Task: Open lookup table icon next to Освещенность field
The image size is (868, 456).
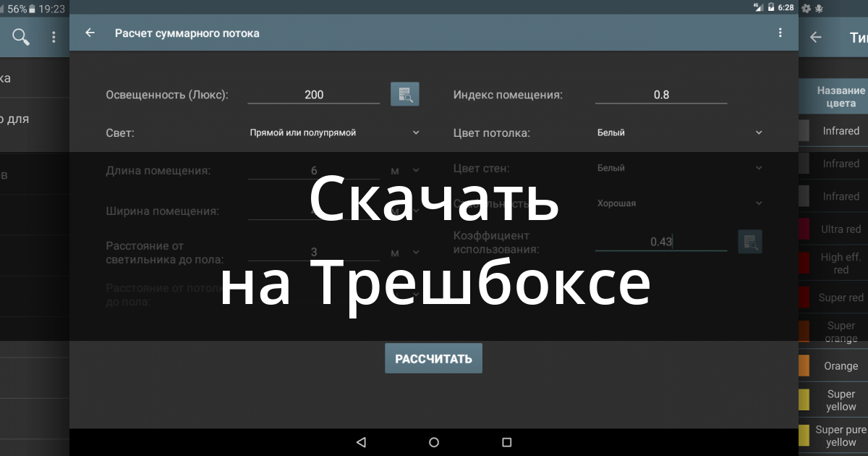Action: 405,95
